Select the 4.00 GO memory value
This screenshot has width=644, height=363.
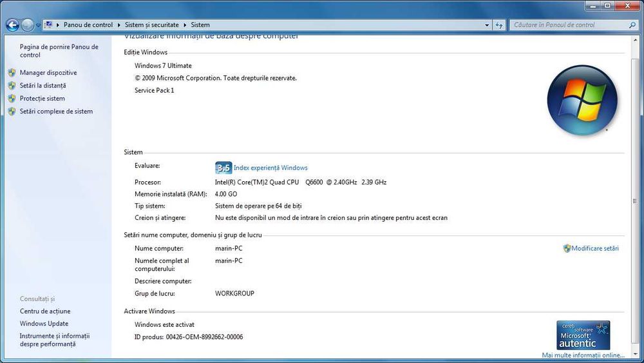226,194
